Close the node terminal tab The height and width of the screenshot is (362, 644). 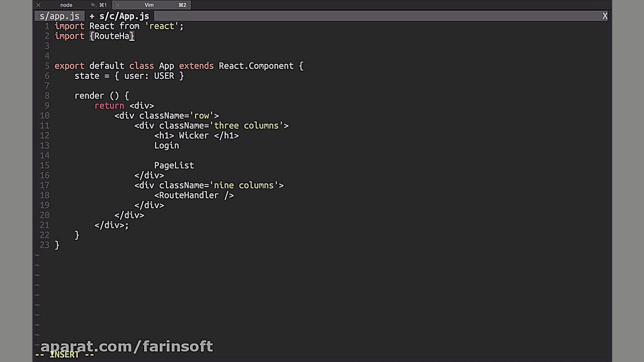(x=38, y=5)
